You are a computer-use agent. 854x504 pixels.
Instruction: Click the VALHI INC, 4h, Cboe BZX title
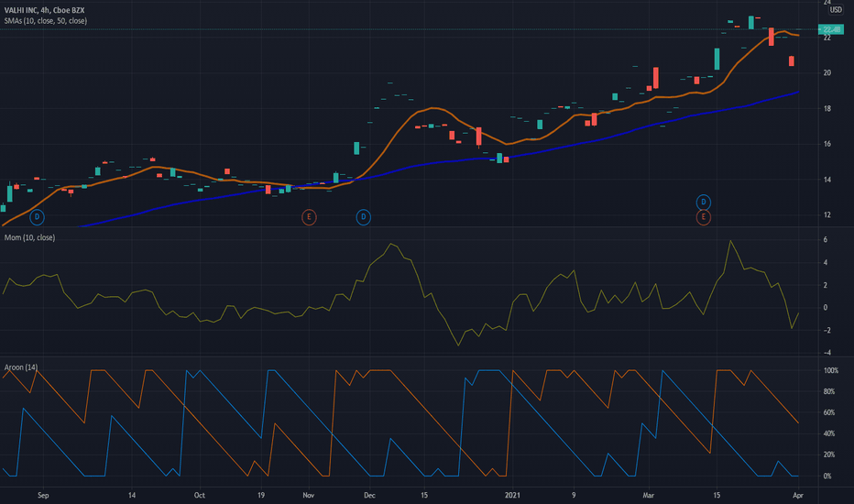pyautogui.click(x=44, y=10)
